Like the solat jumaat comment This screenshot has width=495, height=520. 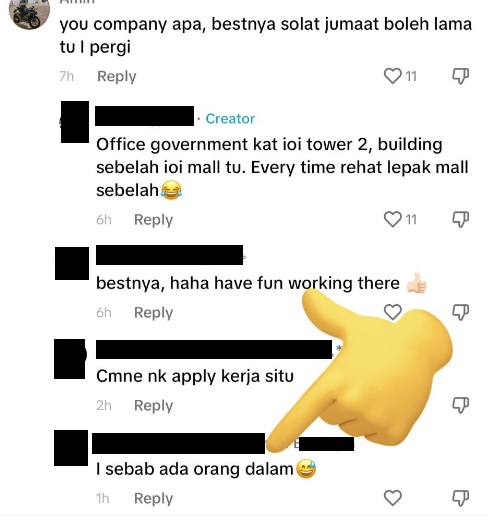pos(393,76)
